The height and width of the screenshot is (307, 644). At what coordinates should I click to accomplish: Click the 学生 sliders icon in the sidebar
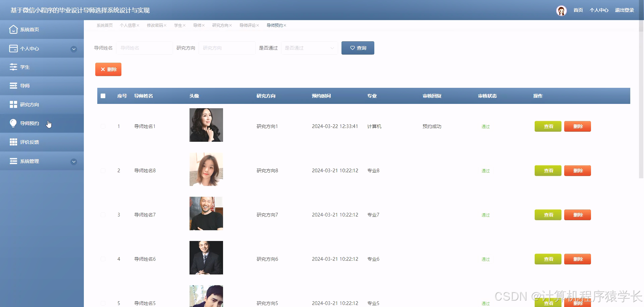(x=13, y=67)
